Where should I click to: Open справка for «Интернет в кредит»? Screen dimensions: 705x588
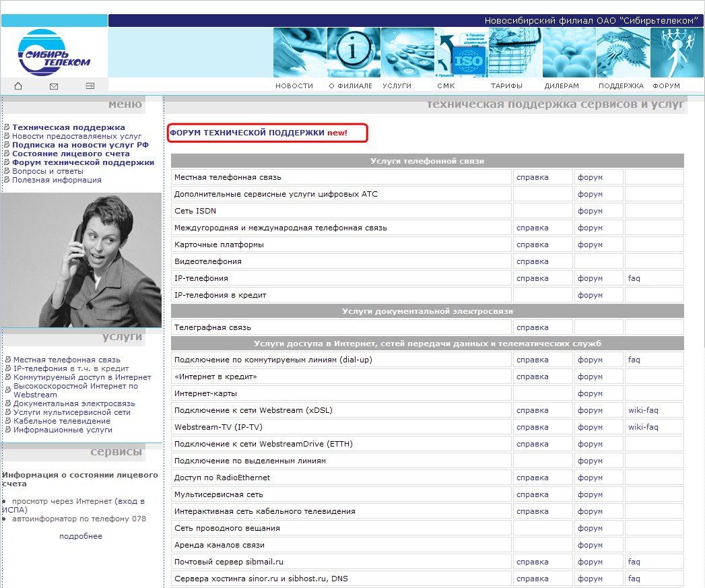[x=533, y=377]
